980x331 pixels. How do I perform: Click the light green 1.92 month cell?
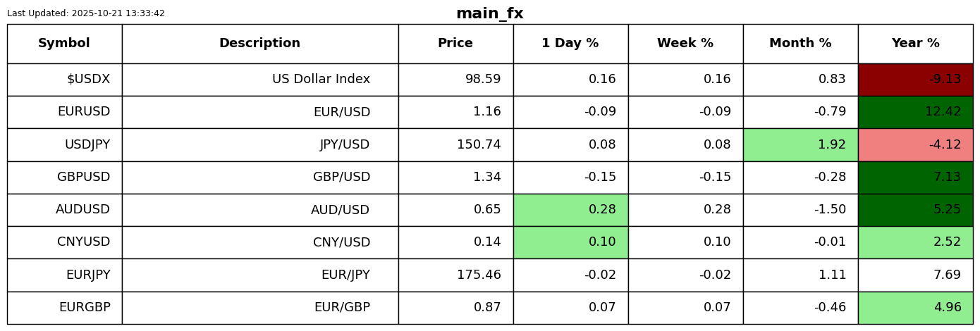click(800, 145)
